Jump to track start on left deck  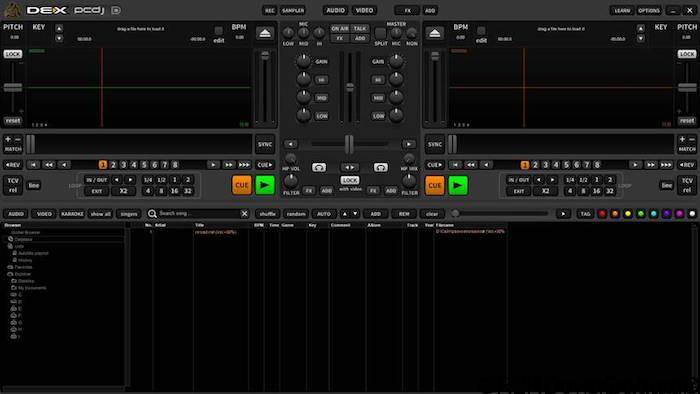[x=33, y=165]
